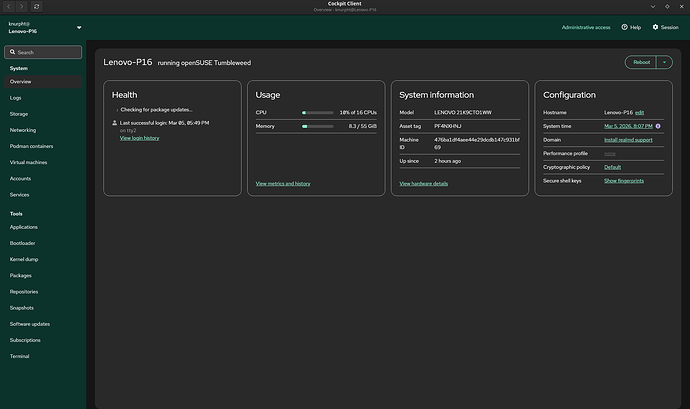Click the Memory usage progress bar
This screenshot has width=690, height=409.
point(317,126)
